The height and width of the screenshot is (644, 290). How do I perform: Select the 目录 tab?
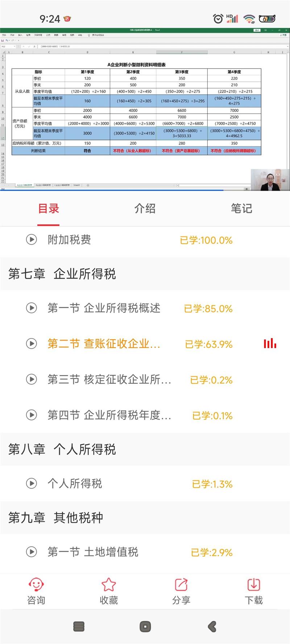pyautogui.click(x=49, y=208)
